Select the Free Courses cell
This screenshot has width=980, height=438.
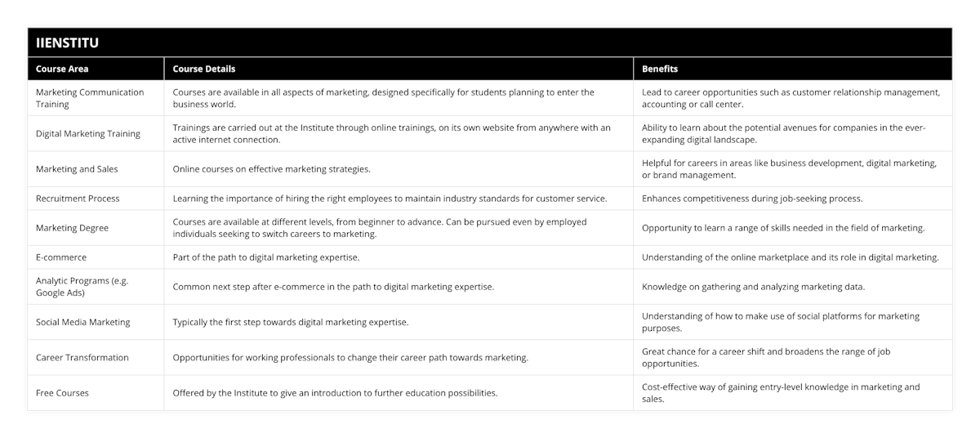tap(62, 393)
